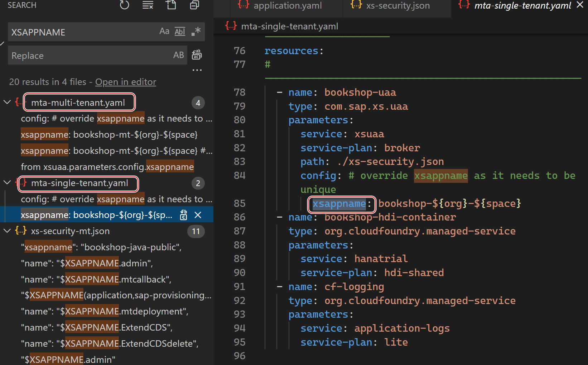Click "bookshop-uaa" value on line 78
588x365 pixels.
(x=360, y=93)
